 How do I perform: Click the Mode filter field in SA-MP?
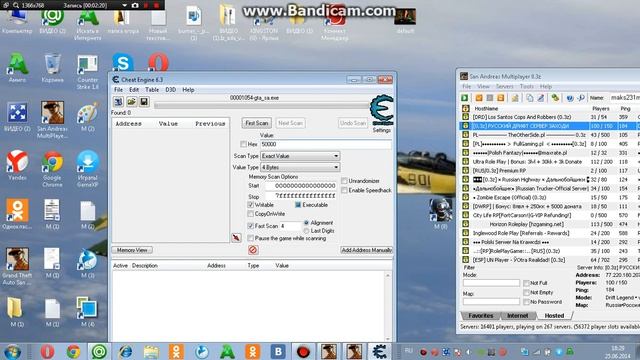point(491,283)
